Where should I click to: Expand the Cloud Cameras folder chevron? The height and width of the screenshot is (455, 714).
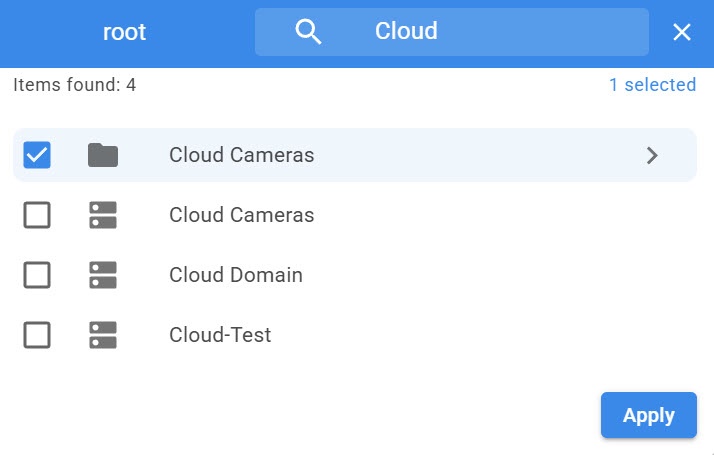(652, 155)
